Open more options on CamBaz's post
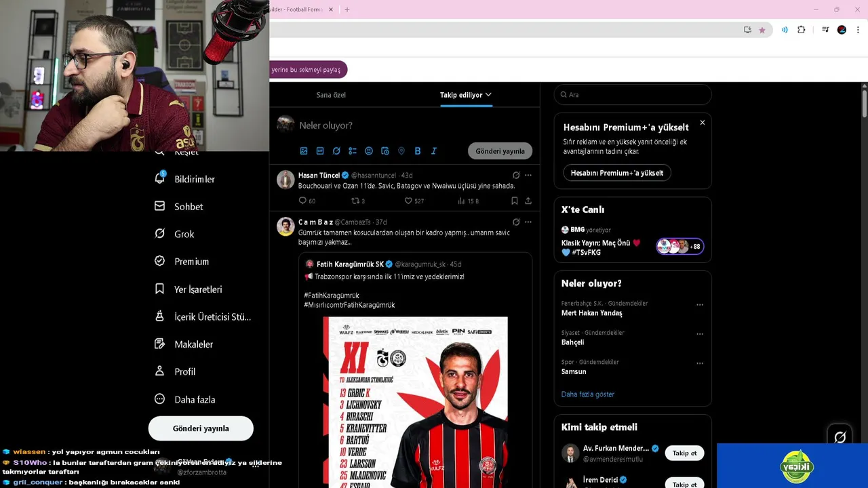This screenshot has width=868, height=488. click(x=528, y=222)
